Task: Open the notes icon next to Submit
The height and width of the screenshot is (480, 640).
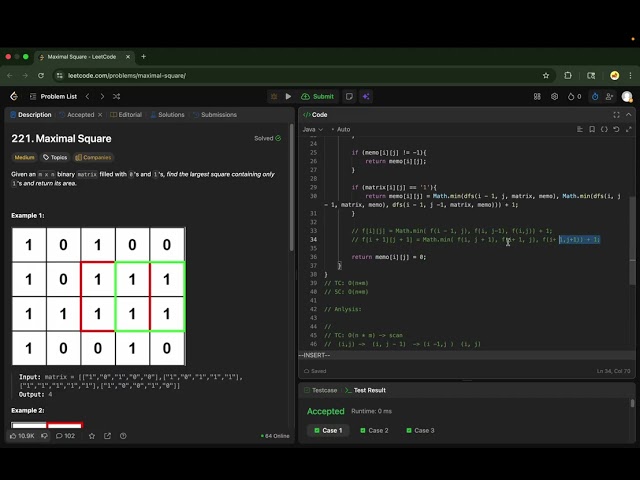Action: click(x=349, y=96)
